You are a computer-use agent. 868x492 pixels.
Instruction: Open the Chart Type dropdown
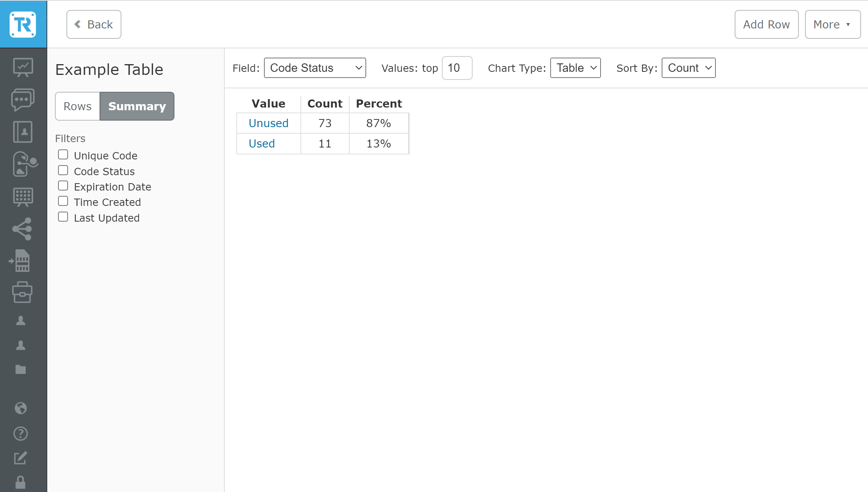pos(576,68)
